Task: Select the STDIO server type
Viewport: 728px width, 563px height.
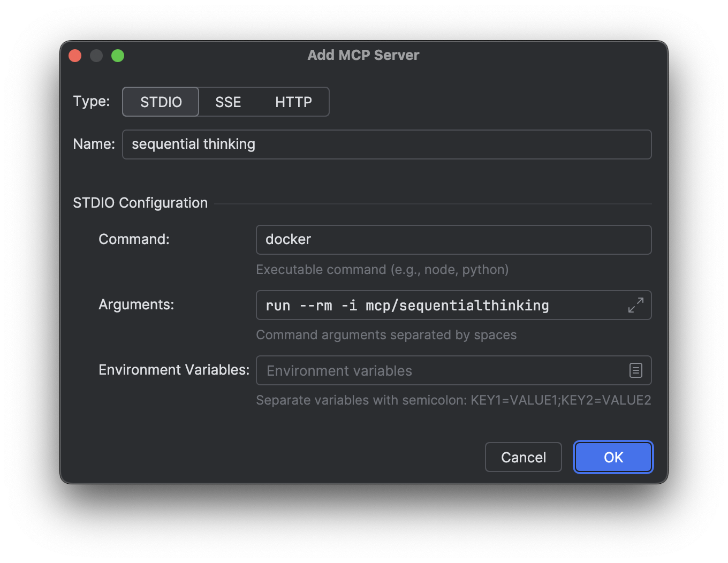Action: click(x=161, y=102)
